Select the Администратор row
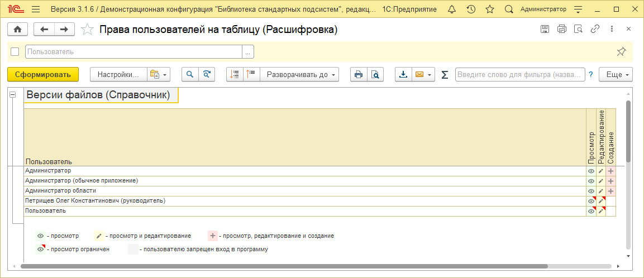Viewport: 644px width, 278px height. coord(305,170)
